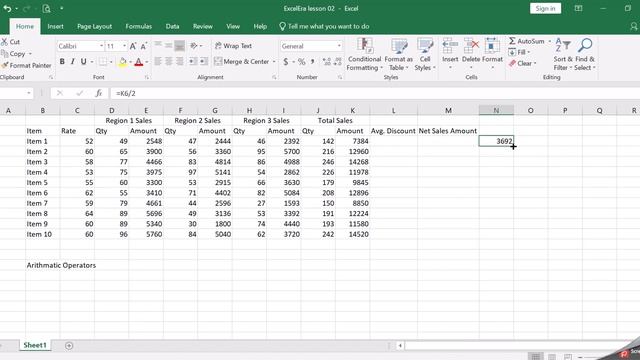The width and height of the screenshot is (640, 360).
Task: Open the Borders button
Action: pyautogui.click(x=103, y=62)
